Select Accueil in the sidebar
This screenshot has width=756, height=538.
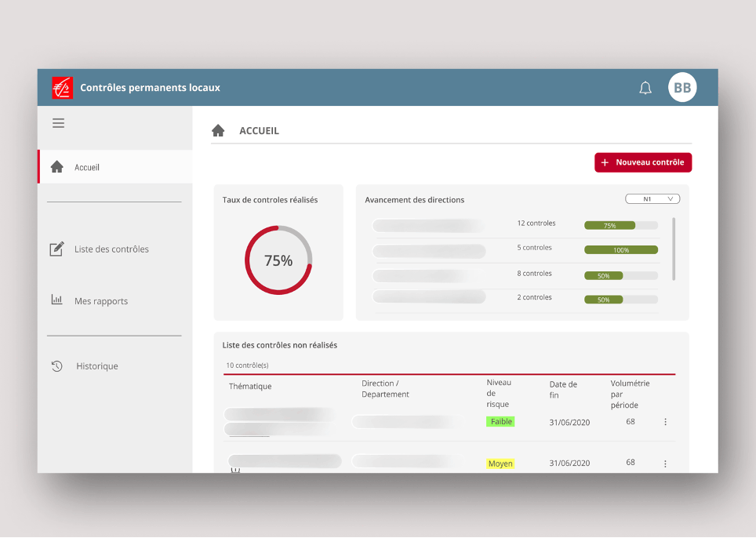87,167
